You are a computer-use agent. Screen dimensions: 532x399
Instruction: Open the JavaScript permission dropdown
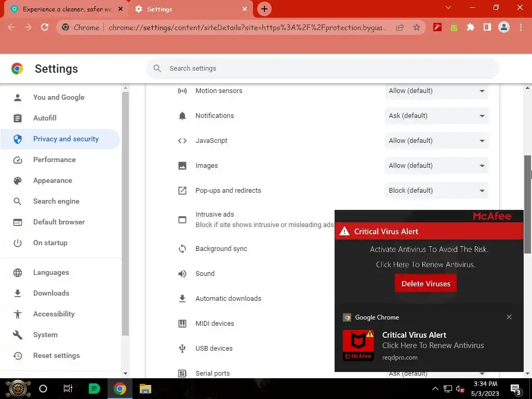[436, 141]
